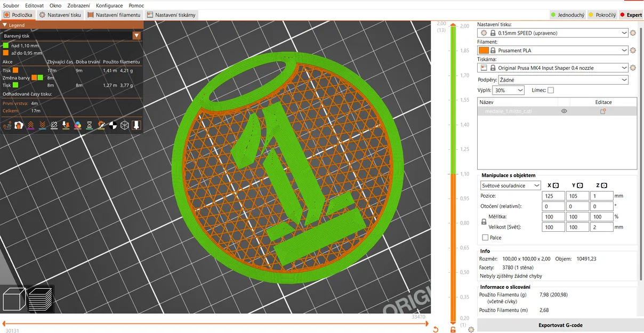This screenshot has height=333, width=644.
Task: Open Podpěry supports dropdown
Action: point(563,80)
